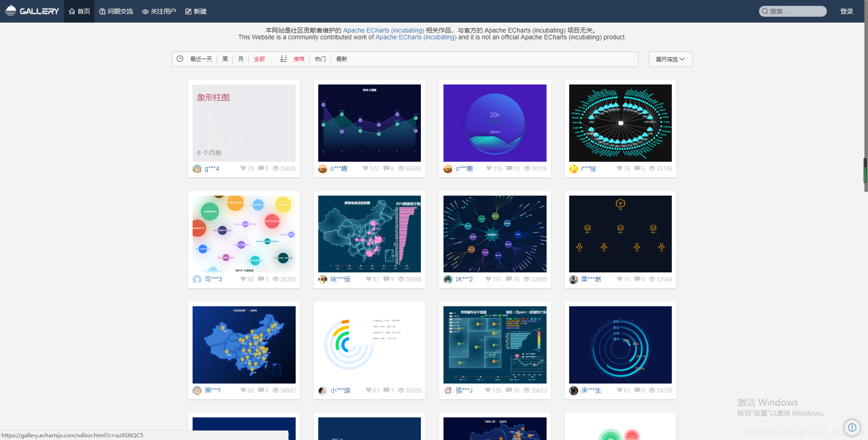Open China map thumbnail by 咏***恒
868x440 pixels.
[369, 234]
